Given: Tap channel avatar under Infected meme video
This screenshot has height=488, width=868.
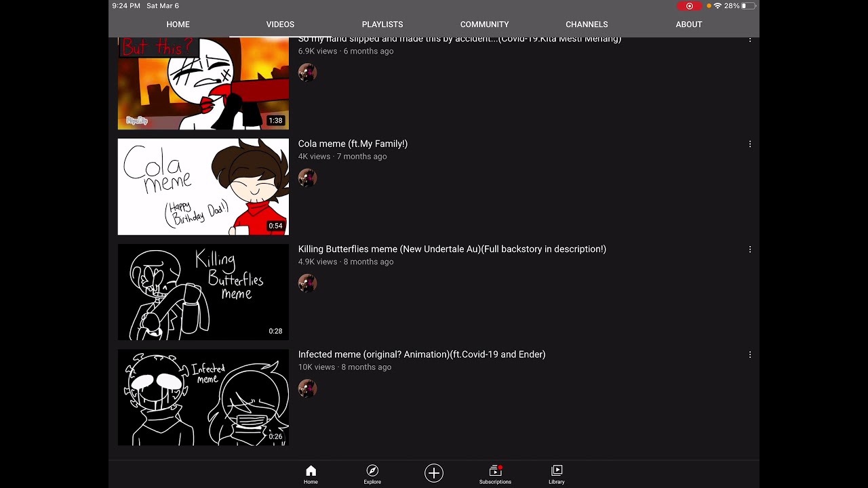Looking at the screenshot, I should (307, 388).
